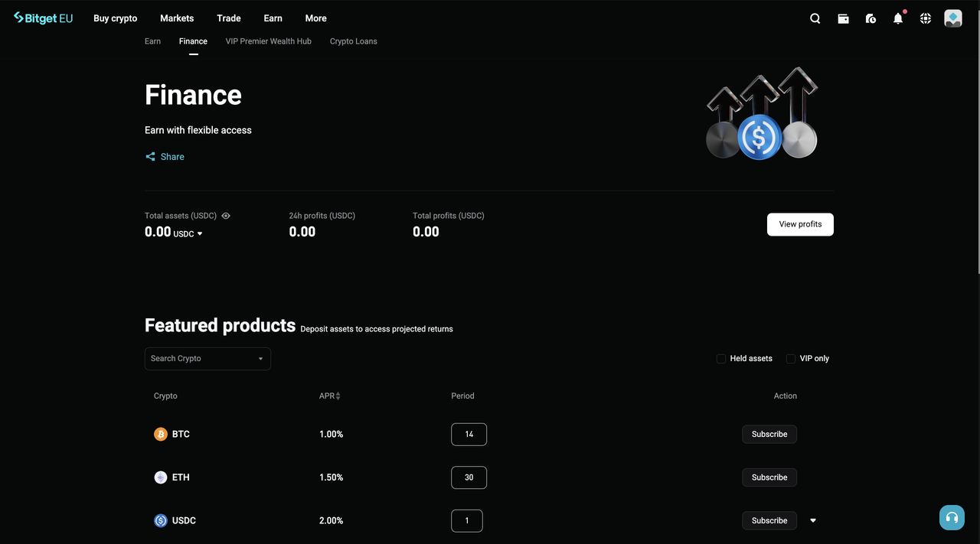The width and height of the screenshot is (980, 544).
Task: Open the Buy crypto menu
Action: 116,18
